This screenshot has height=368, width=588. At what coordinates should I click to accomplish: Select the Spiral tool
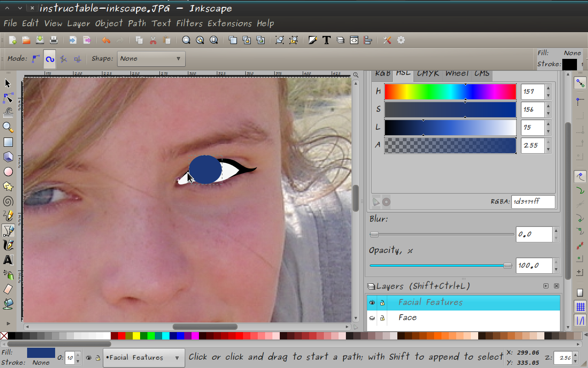pyautogui.click(x=8, y=201)
